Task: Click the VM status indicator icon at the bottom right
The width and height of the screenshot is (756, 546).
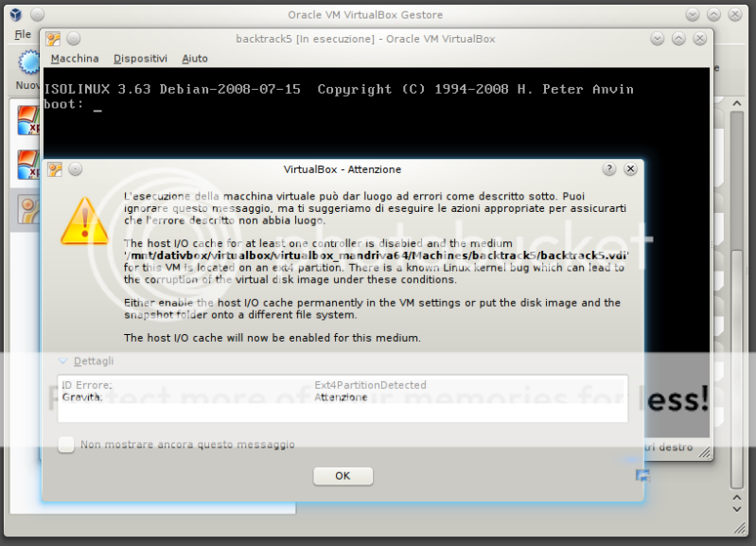Action: 642,476
